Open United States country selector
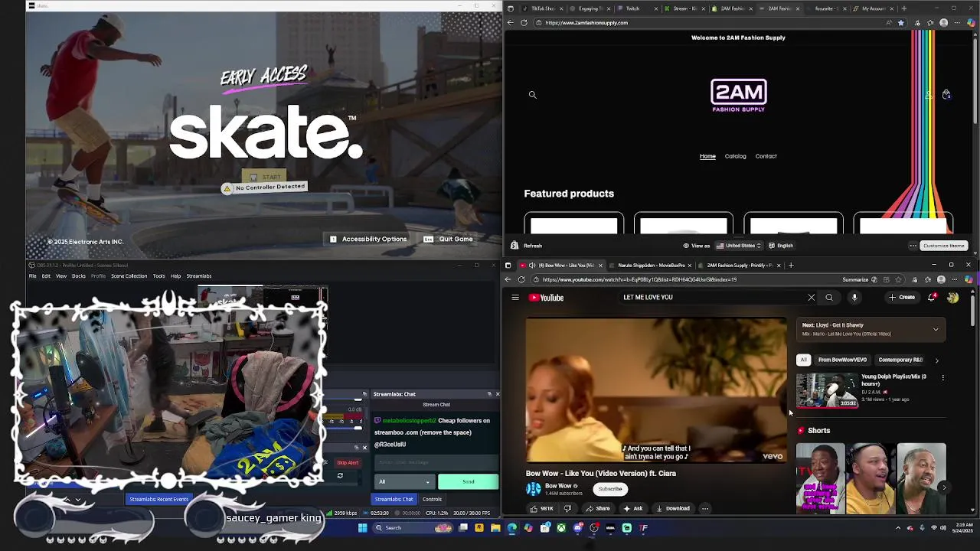 (739, 246)
